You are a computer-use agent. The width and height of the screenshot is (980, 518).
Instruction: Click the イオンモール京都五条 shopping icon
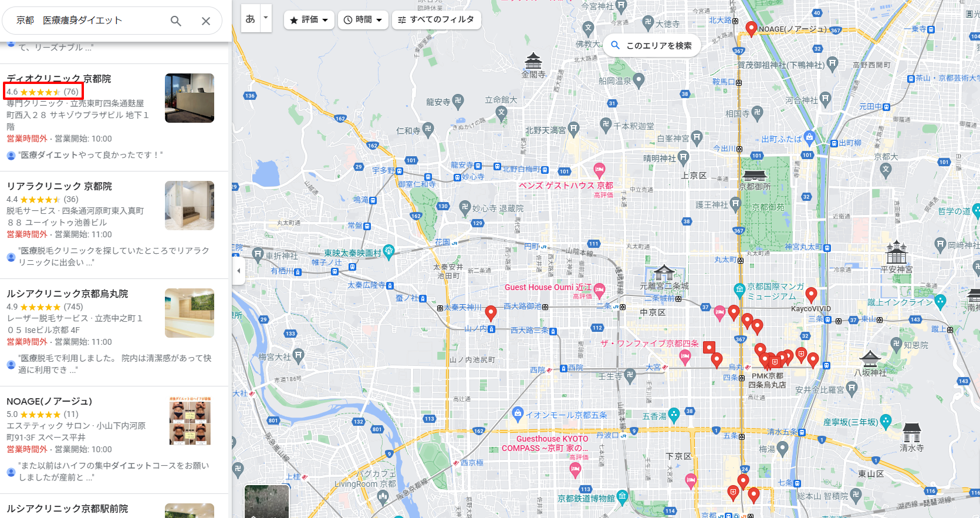(518, 414)
